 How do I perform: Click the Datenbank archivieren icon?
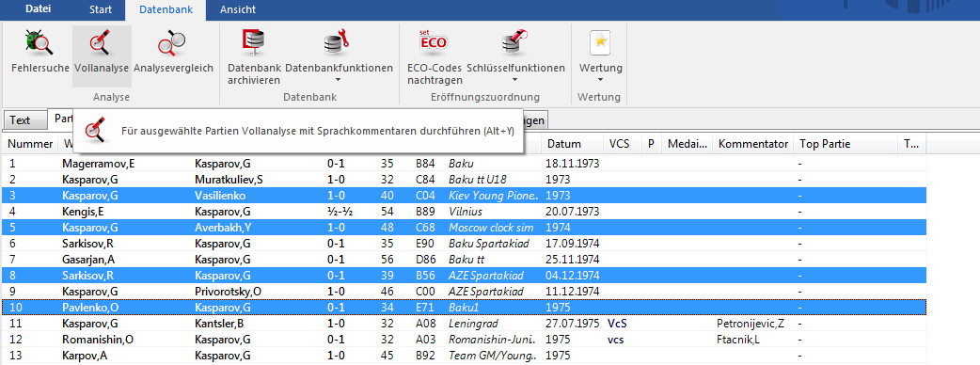254,44
